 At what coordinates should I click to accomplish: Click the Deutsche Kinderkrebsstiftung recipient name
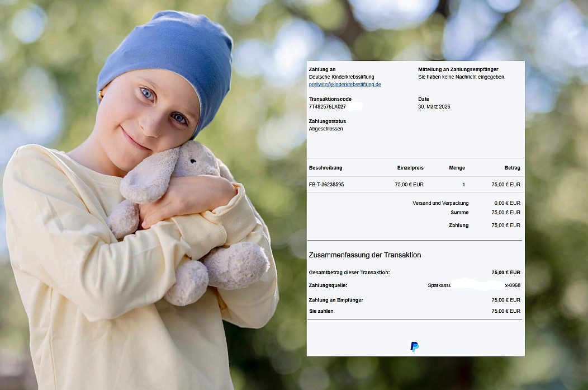pos(342,77)
